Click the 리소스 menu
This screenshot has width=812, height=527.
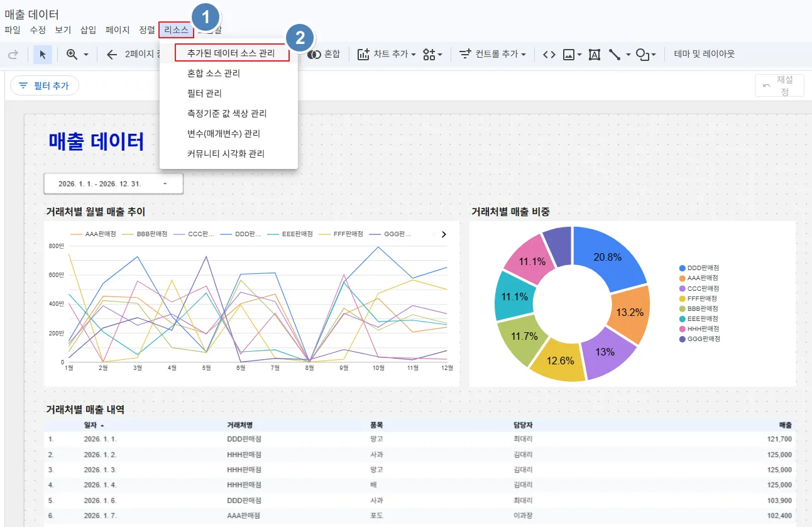tap(176, 30)
